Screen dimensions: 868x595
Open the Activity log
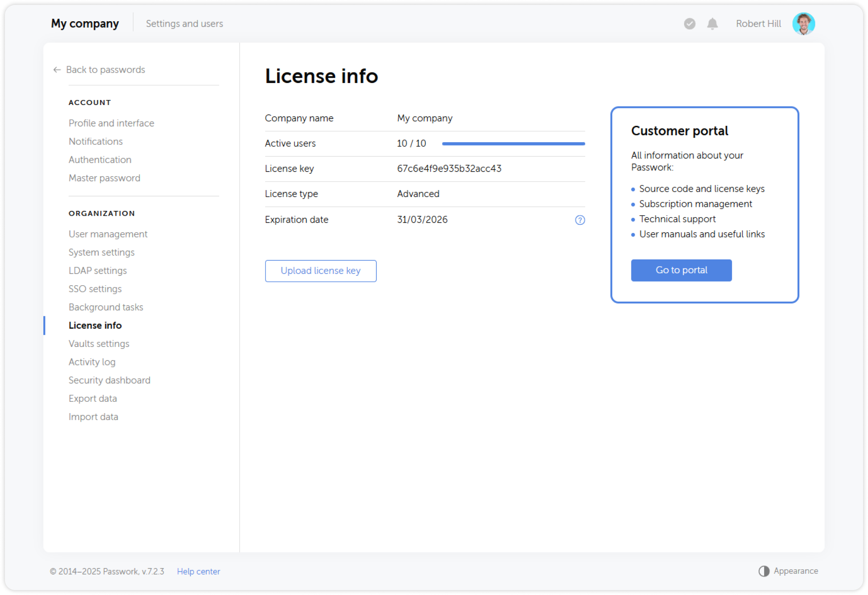coord(92,362)
